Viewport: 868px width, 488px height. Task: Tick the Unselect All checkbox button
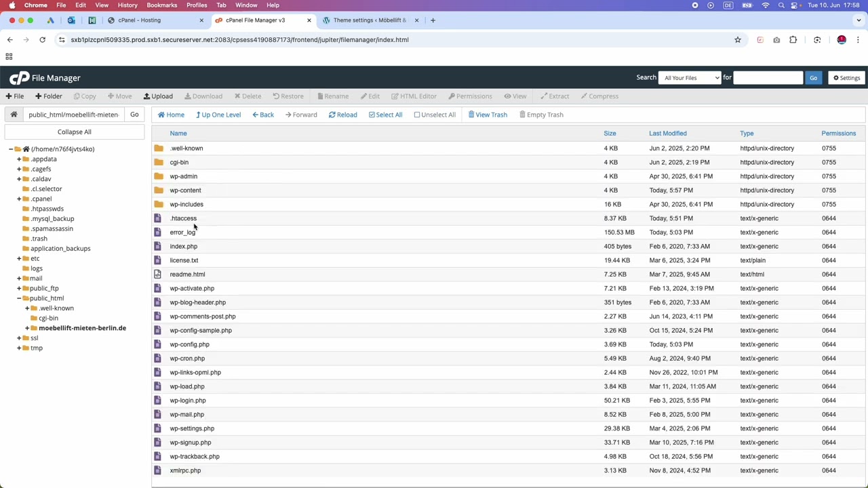(435, 115)
